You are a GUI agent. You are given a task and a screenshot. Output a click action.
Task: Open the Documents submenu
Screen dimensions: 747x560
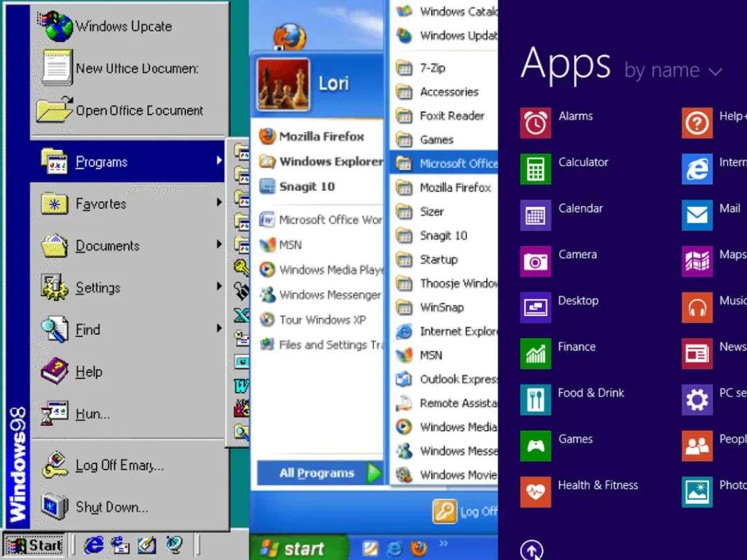point(129,245)
